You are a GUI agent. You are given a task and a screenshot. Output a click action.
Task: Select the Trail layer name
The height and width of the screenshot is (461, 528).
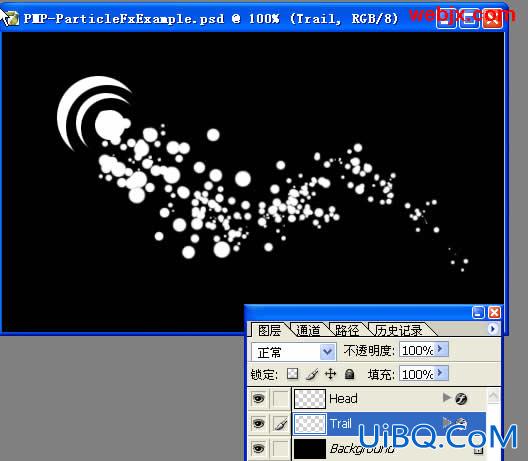pyautogui.click(x=340, y=424)
